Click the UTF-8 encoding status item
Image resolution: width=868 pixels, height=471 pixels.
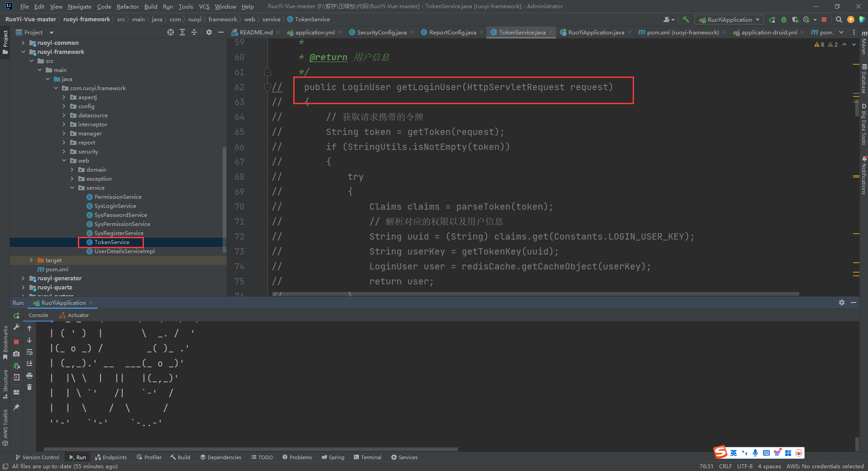click(744, 466)
